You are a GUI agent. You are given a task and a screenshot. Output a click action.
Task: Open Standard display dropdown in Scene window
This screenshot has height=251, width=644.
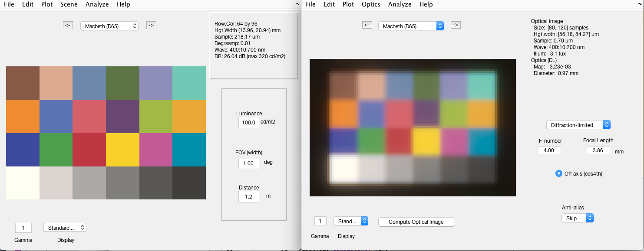(x=65, y=228)
